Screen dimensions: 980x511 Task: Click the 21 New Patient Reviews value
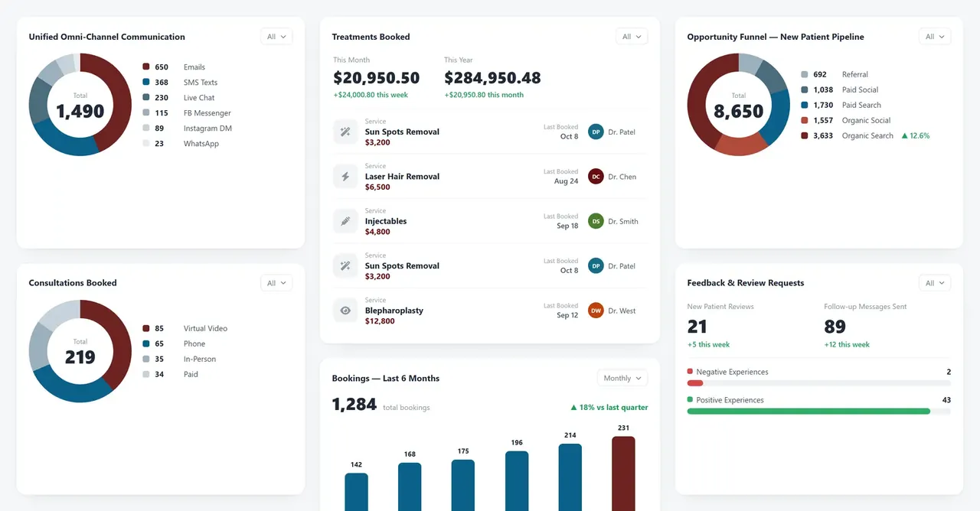click(697, 327)
